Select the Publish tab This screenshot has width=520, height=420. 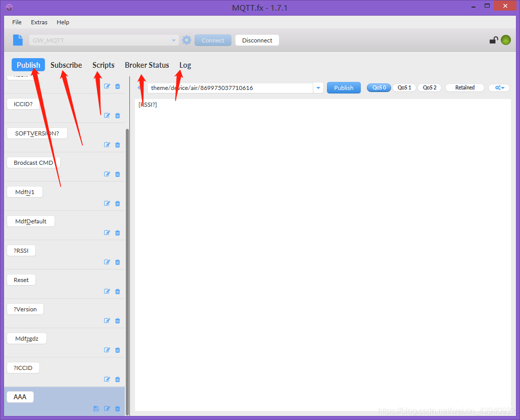pyautogui.click(x=28, y=65)
